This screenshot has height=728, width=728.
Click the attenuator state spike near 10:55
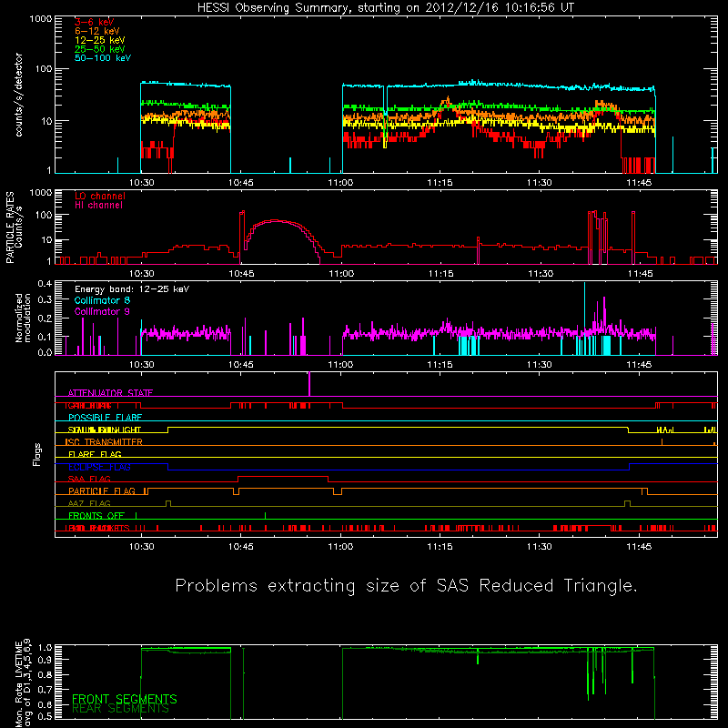click(309, 384)
